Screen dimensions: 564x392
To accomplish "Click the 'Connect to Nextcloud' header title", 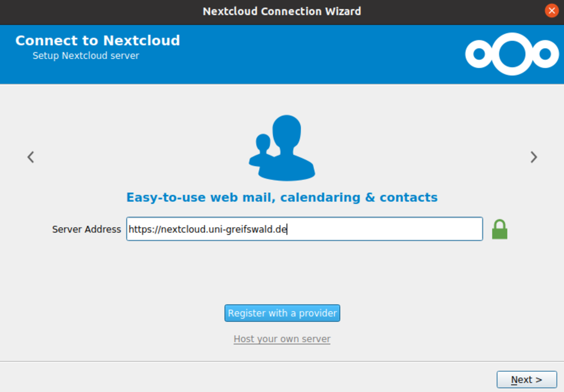I will click(x=98, y=40).
